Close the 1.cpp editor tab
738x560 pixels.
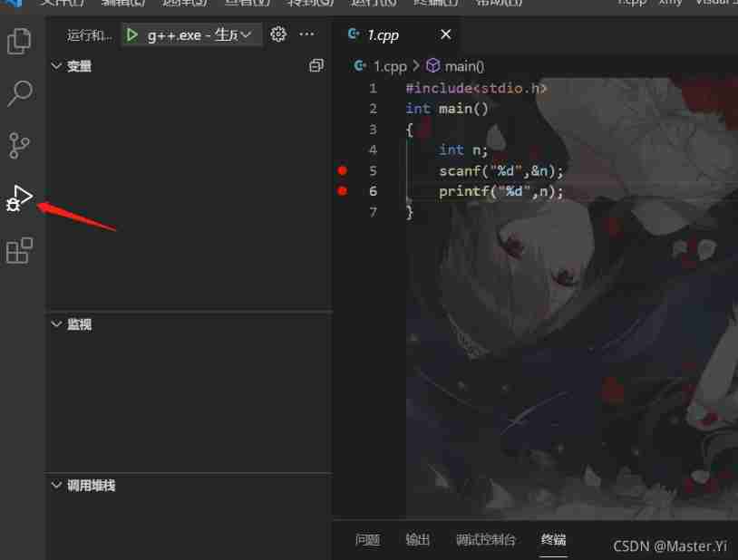click(x=445, y=34)
